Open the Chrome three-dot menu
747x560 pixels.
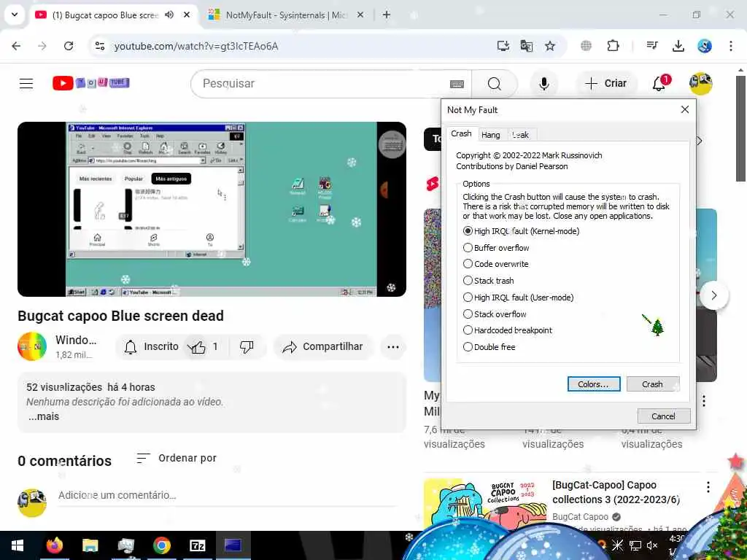point(731,46)
